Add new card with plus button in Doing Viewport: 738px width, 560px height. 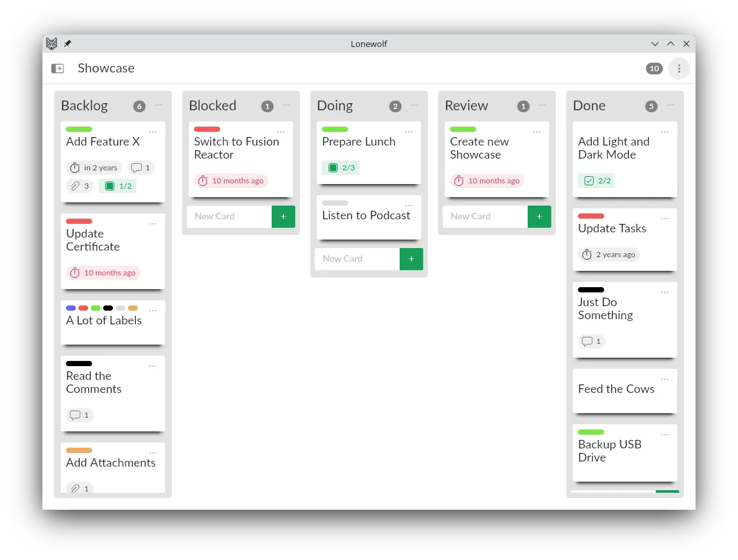pyautogui.click(x=411, y=259)
